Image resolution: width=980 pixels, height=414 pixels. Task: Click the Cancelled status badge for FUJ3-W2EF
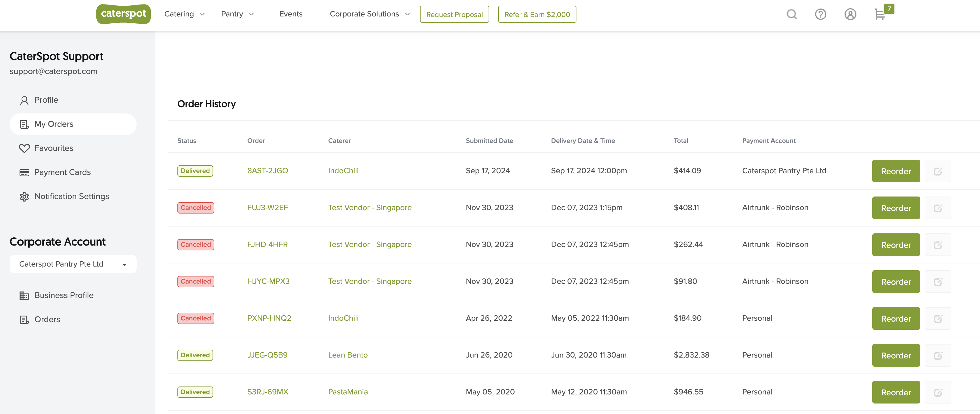point(196,208)
